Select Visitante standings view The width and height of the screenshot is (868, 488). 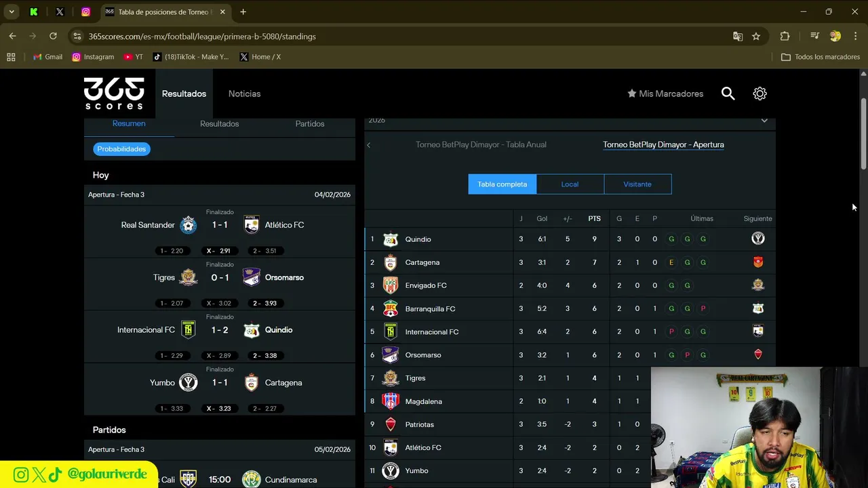pos(637,184)
